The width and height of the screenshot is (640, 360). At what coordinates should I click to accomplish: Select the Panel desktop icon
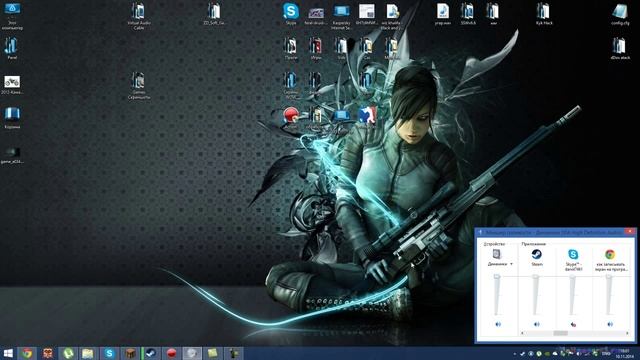tap(12, 48)
